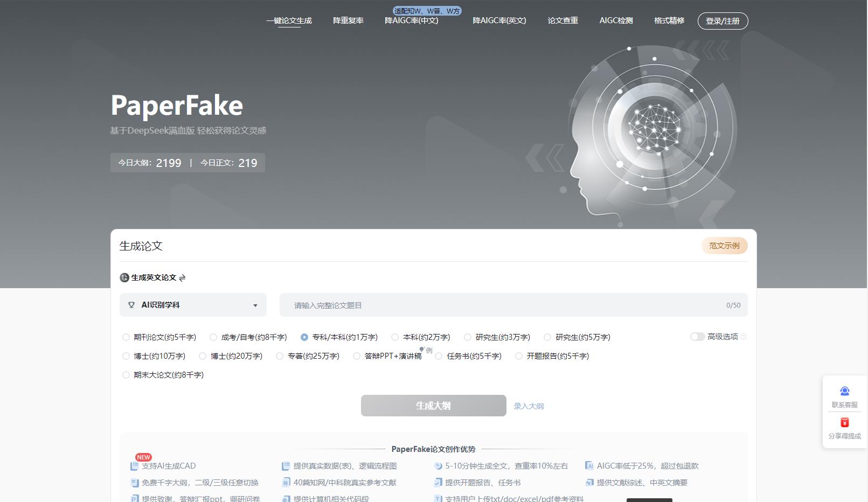Screen dimensions: 868x502
Task: Open the AI识别学科 dropdown
Action: [x=192, y=305]
